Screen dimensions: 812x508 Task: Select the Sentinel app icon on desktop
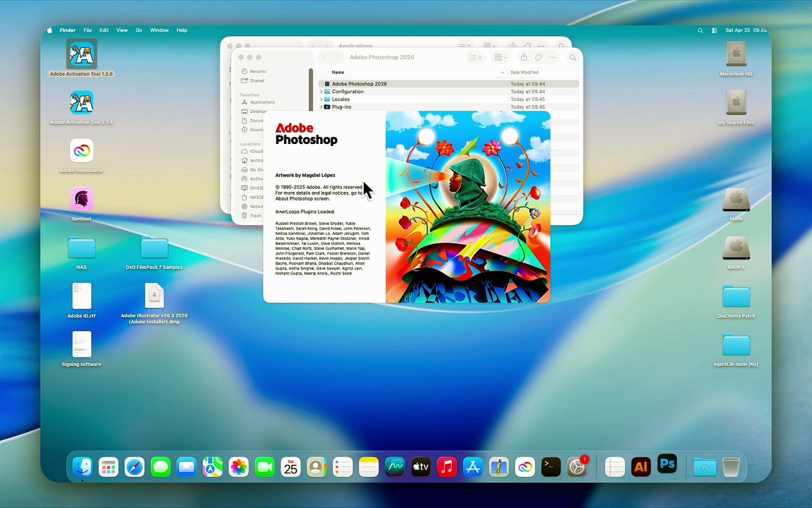81,199
